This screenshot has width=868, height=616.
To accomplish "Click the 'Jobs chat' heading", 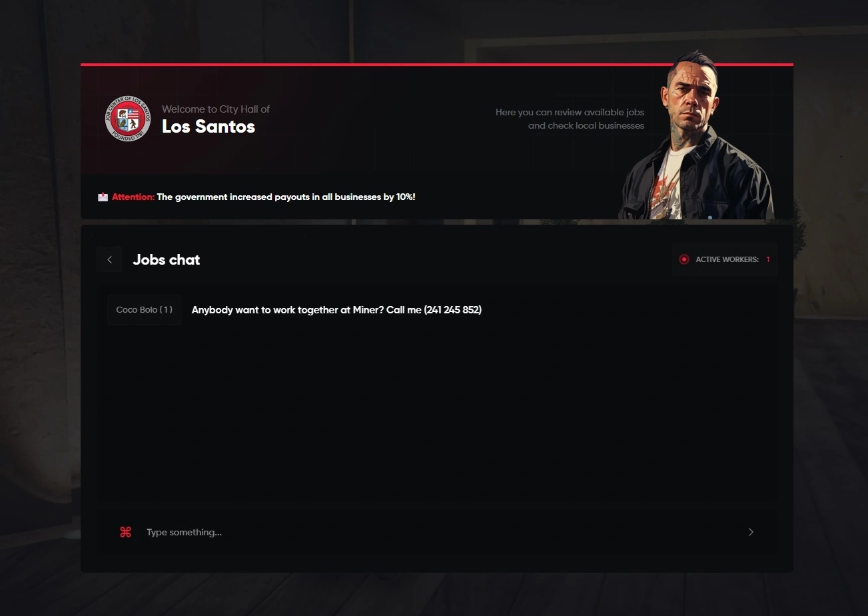I will 167,260.
